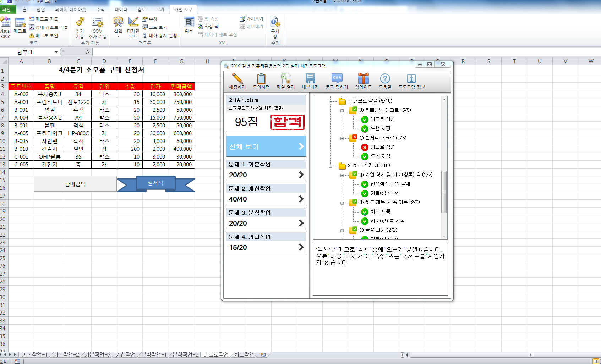Switch to 페이지 레이아웃 tab
Viewport: 601px width, 364px height.
[x=71, y=10]
